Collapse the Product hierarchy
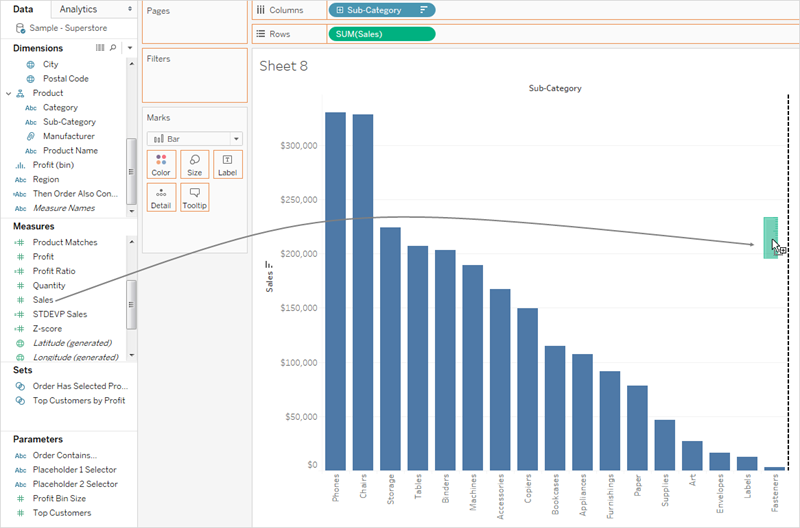The image size is (800, 528). (x=9, y=93)
